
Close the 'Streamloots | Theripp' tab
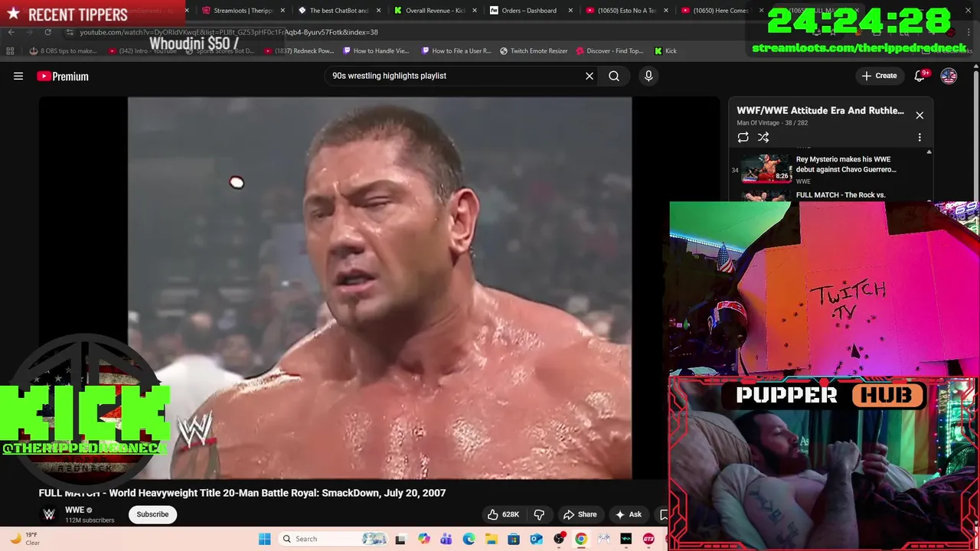(x=283, y=11)
